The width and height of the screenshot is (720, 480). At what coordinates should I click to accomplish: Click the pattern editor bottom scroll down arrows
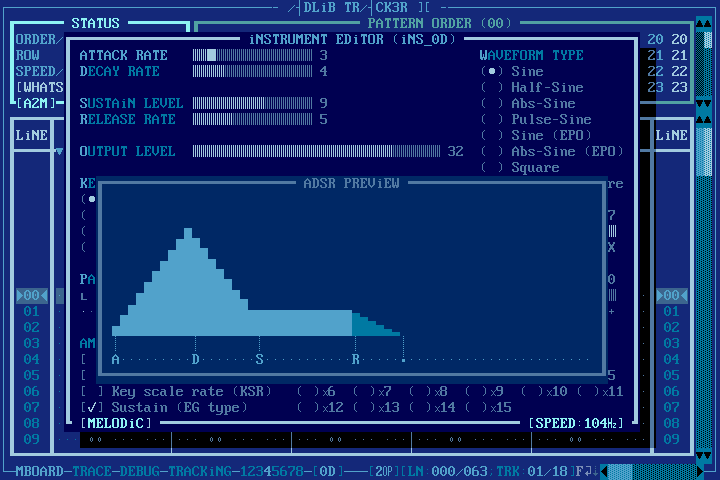(x=703, y=455)
